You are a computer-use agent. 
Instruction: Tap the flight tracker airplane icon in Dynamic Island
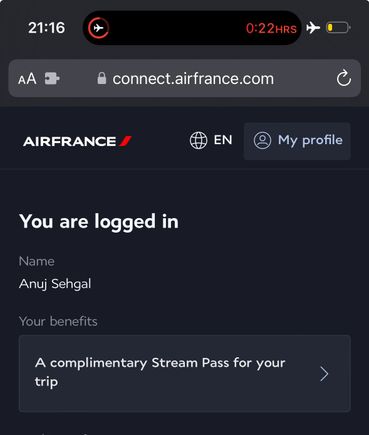click(x=99, y=28)
